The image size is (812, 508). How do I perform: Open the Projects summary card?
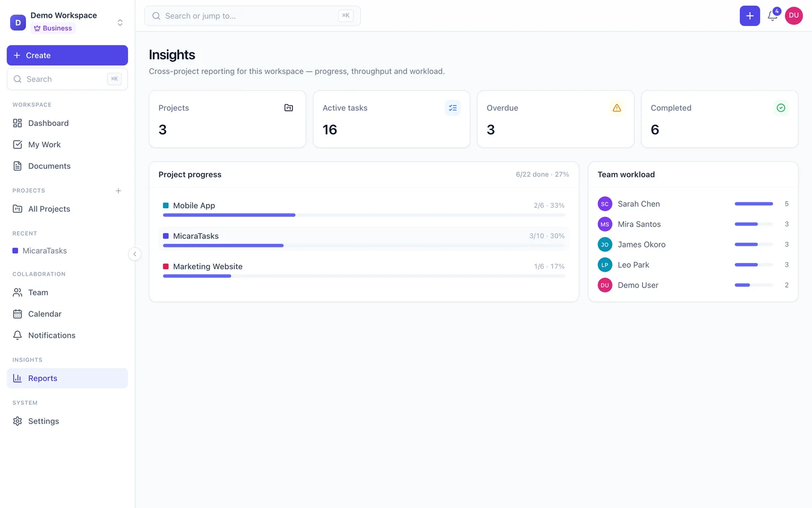pos(227,119)
